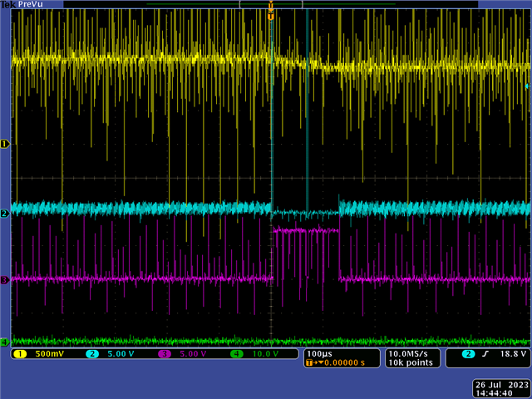Click the 0.00000 s trigger delay readout
This screenshot has height=399, width=532.
(x=344, y=362)
